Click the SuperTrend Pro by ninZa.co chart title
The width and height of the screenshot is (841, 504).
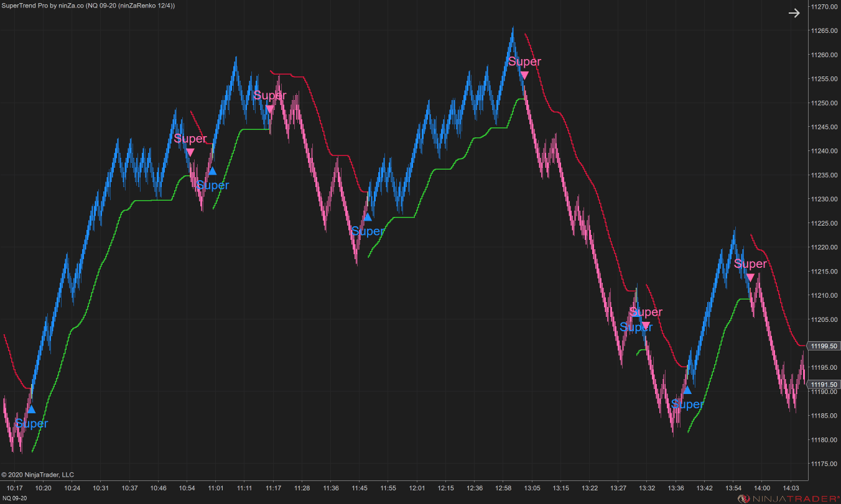[88, 5]
